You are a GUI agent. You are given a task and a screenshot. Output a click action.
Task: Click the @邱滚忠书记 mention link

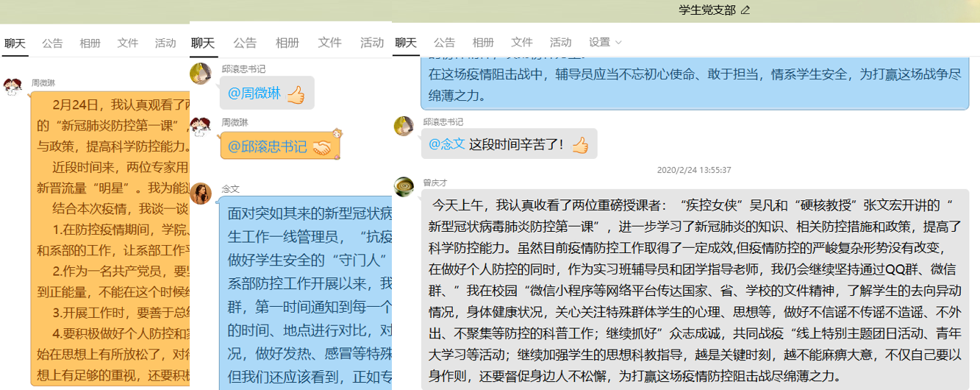(x=267, y=146)
